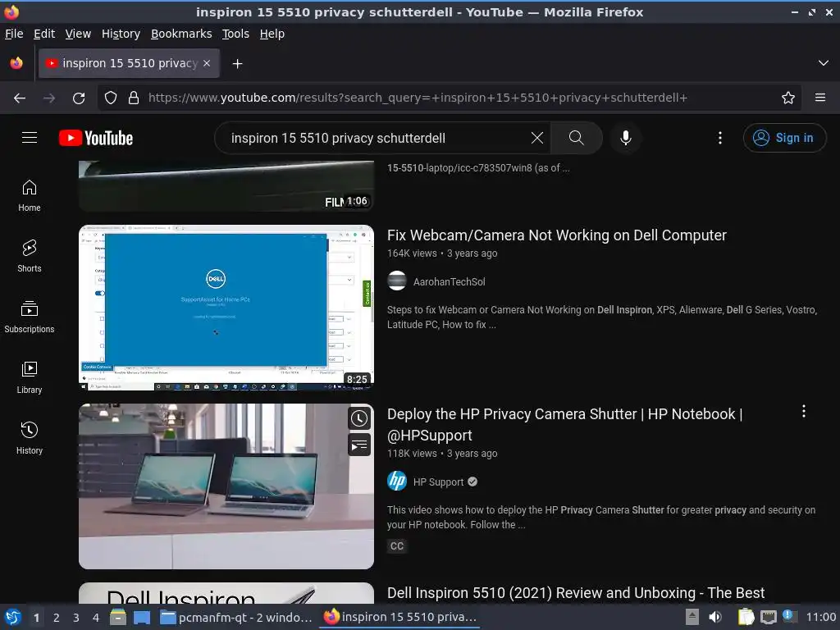Open Subscriptions in the sidebar
Image resolution: width=840 pixels, height=630 pixels.
[30, 317]
